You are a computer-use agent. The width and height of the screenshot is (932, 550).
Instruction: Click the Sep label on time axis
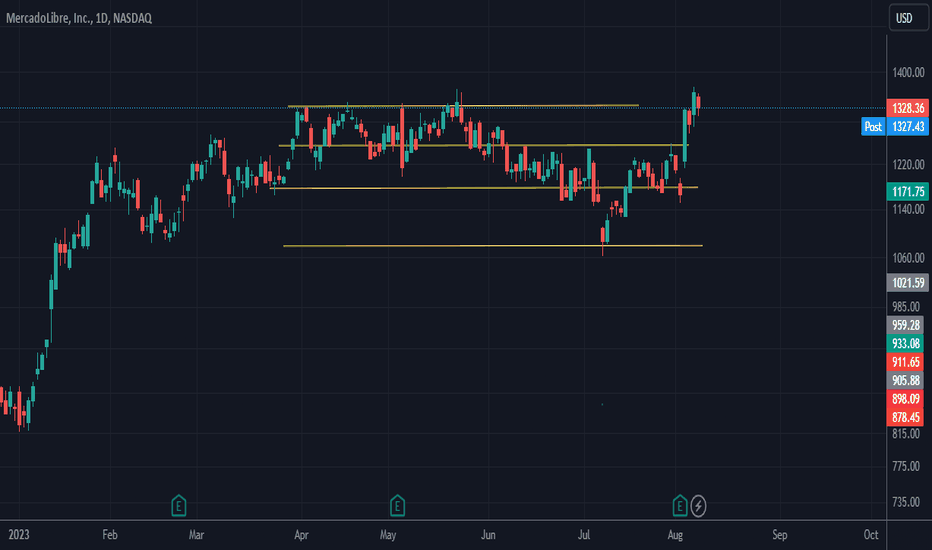tap(780, 535)
